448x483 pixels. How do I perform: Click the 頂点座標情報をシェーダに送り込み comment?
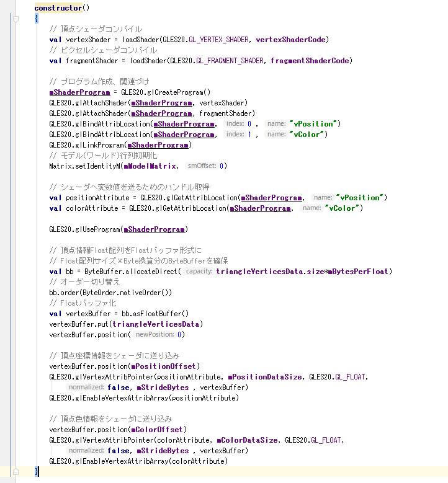click(114, 356)
